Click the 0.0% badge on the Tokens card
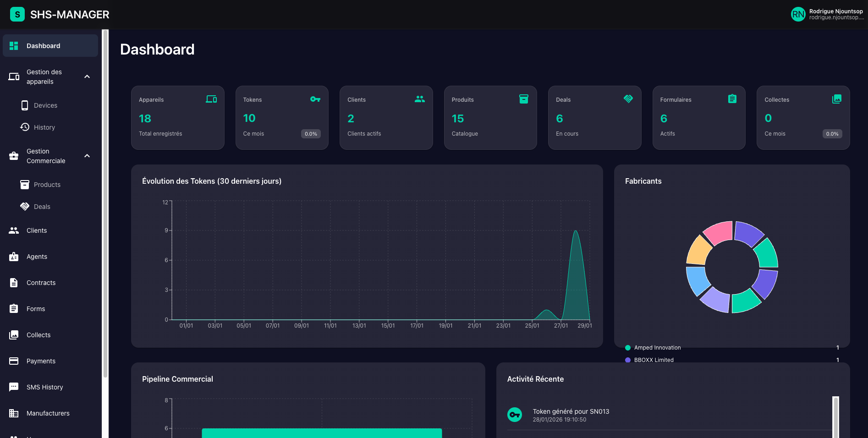The image size is (868, 438). coord(311,134)
